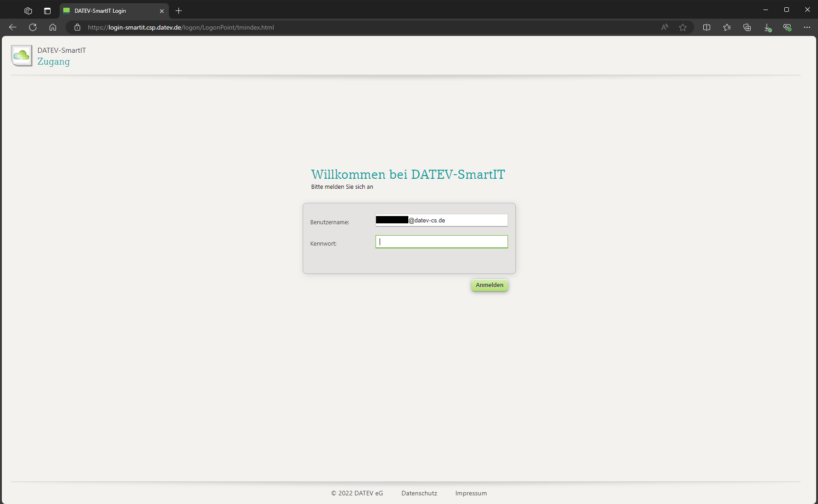
Task: Open a new browser tab
Action: pyautogui.click(x=179, y=10)
